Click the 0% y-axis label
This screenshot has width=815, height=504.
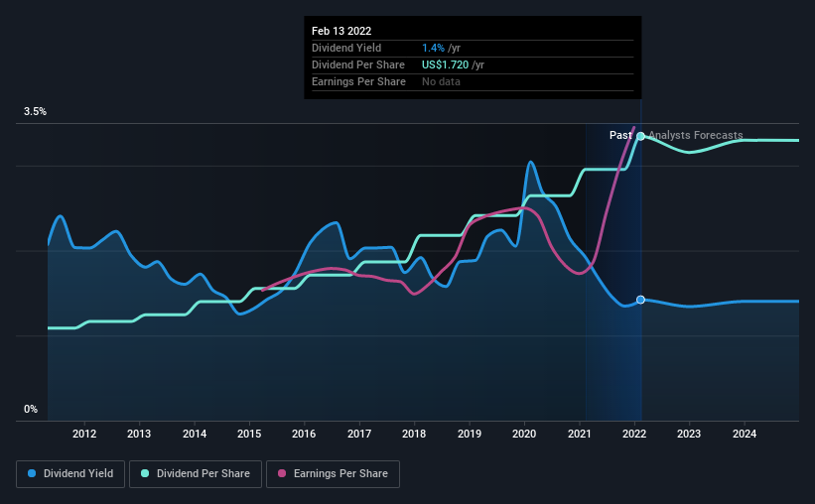click(x=31, y=410)
